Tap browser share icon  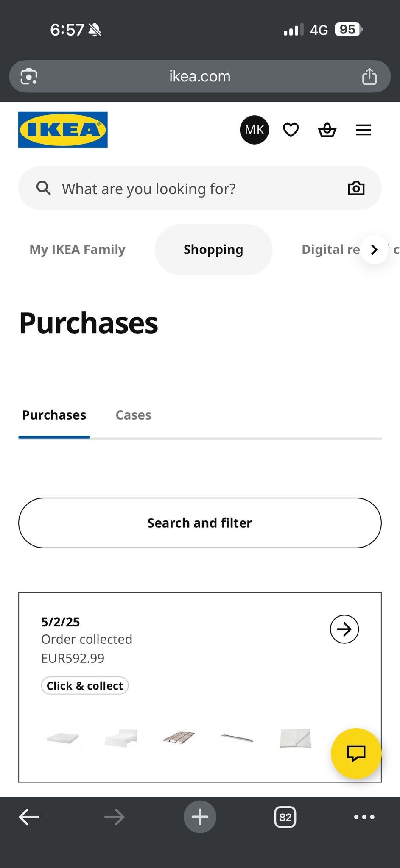(x=369, y=77)
